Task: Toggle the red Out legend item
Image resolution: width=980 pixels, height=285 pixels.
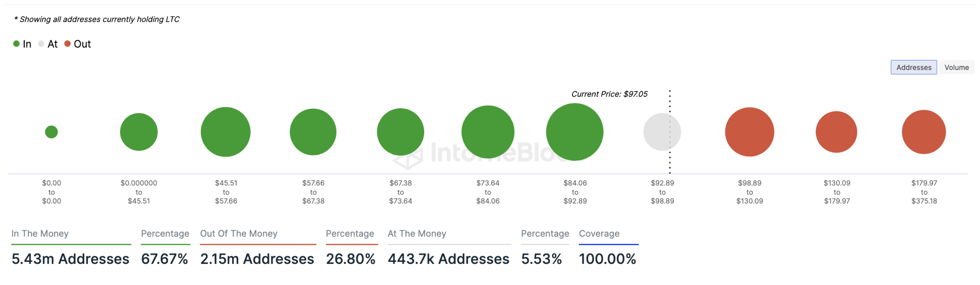Action: point(78,44)
